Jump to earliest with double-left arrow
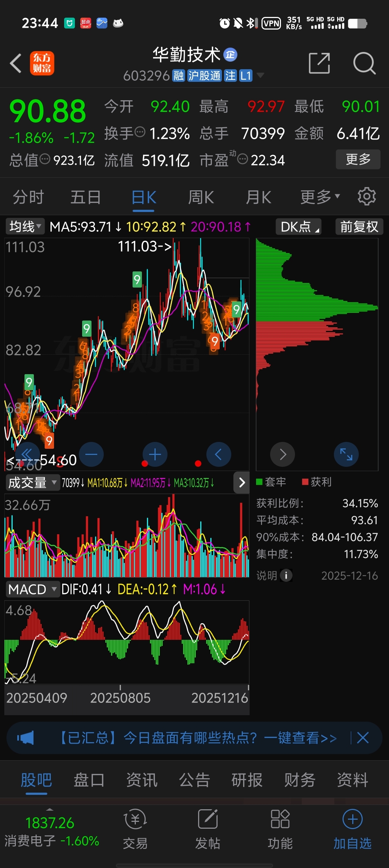 point(27,454)
